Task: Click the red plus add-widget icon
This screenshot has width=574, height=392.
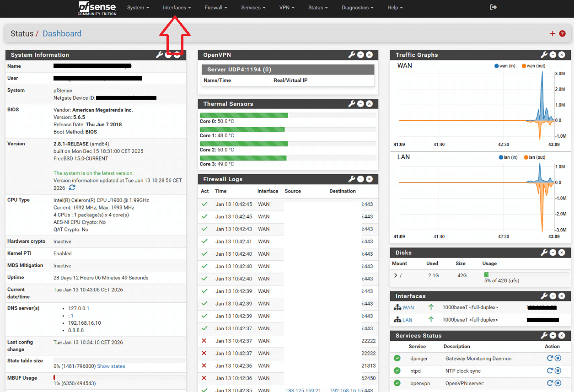Action: point(552,34)
